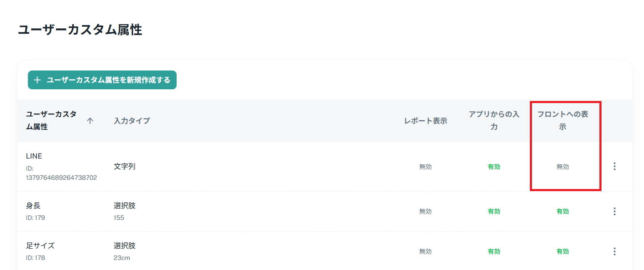Click ユーザーカスタム属性を新規作成する button
This screenshot has height=270, width=644.
coord(102,80)
